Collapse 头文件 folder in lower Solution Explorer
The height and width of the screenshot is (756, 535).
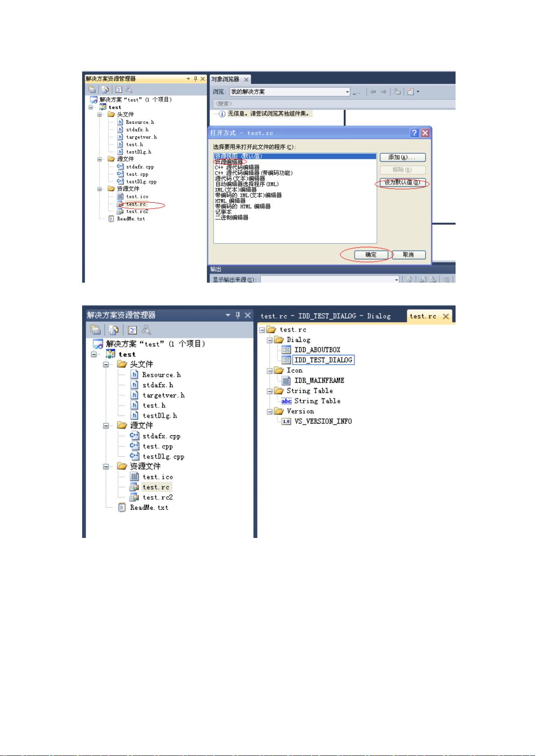point(106,364)
